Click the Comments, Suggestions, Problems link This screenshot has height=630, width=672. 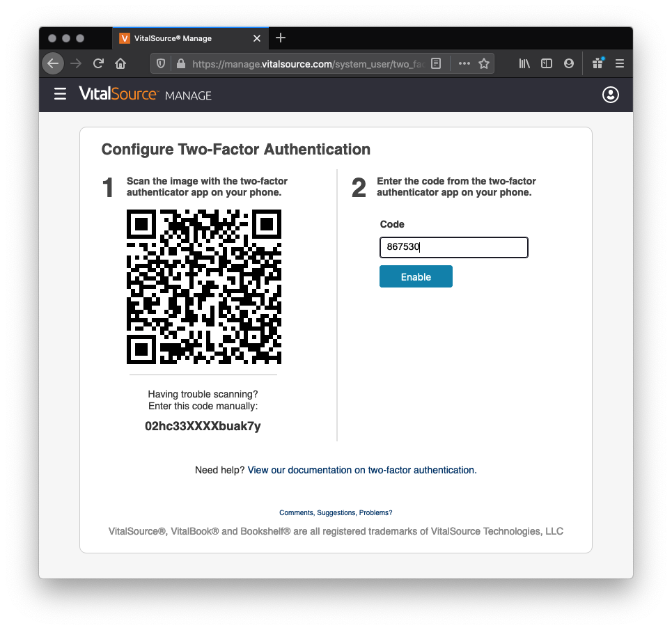point(336,512)
